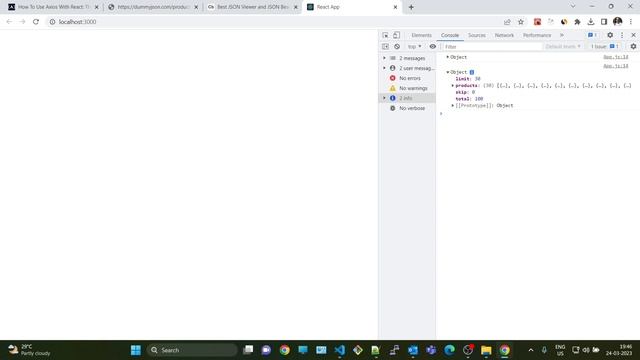Expand the 2 info group

coord(384,98)
